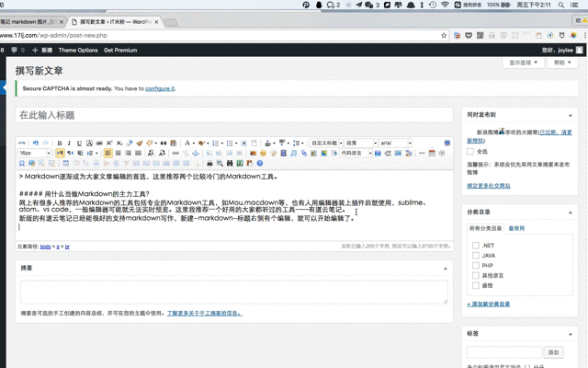588x368 pixels.
Task: Open the arial font family dropdown
Action: pos(395,144)
